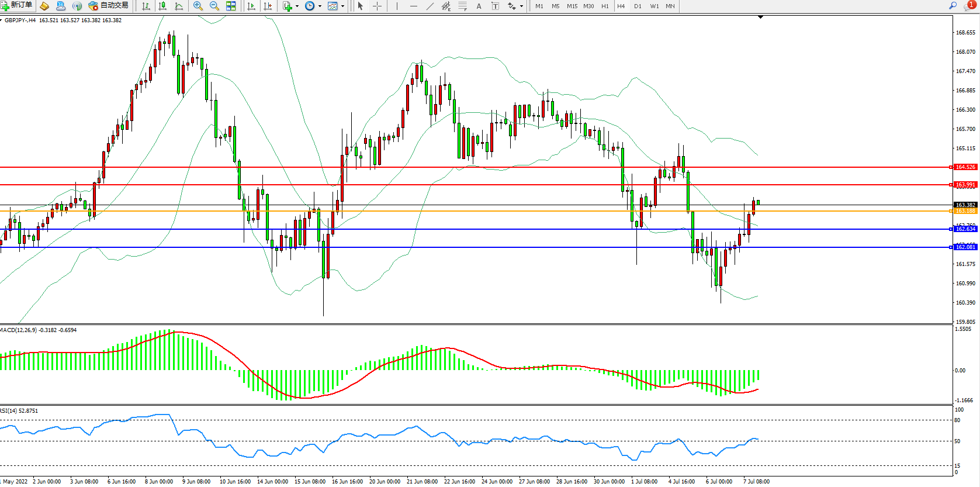Select the trendline drawing tool
The image size is (980, 487).
pos(430,6)
